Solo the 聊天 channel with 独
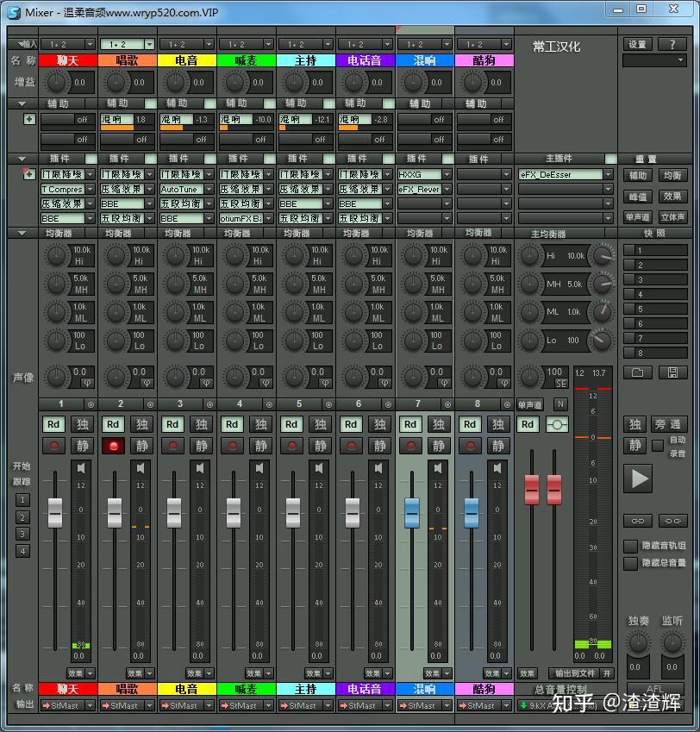Viewport: 700px width, 732px height. click(83, 424)
